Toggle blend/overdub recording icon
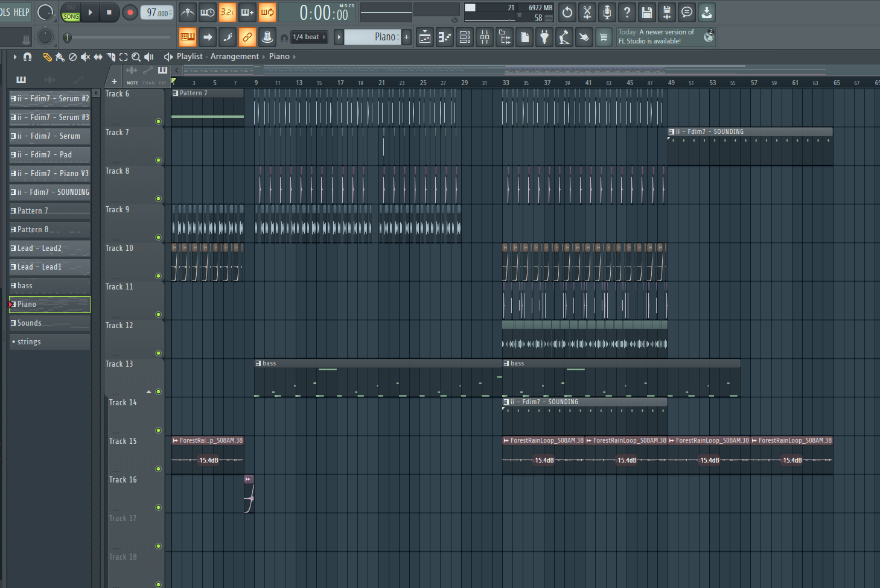 [247, 12]
